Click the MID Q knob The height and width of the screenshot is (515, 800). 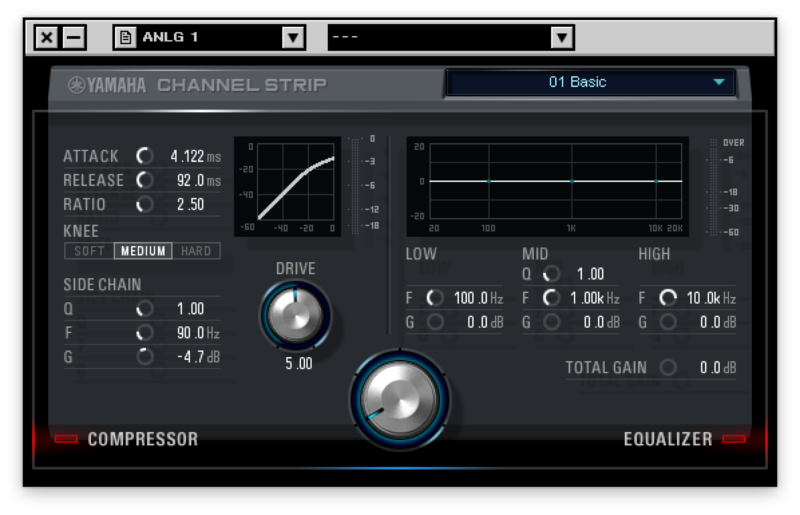[x=552, y=274]
